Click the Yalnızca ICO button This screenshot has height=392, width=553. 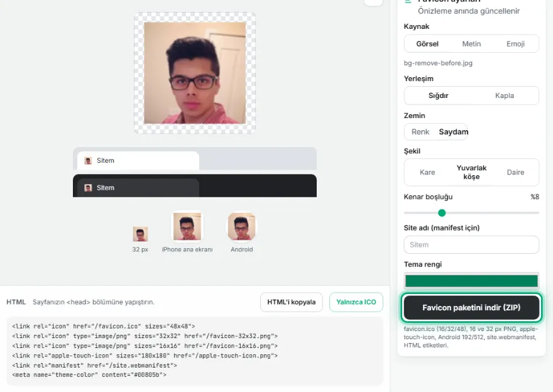click(x=356, y=302)
